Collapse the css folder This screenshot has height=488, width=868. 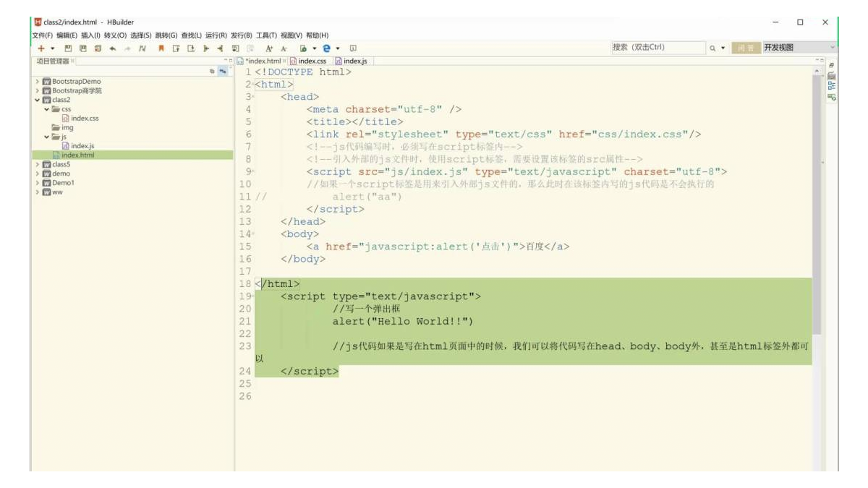point(46,109)
